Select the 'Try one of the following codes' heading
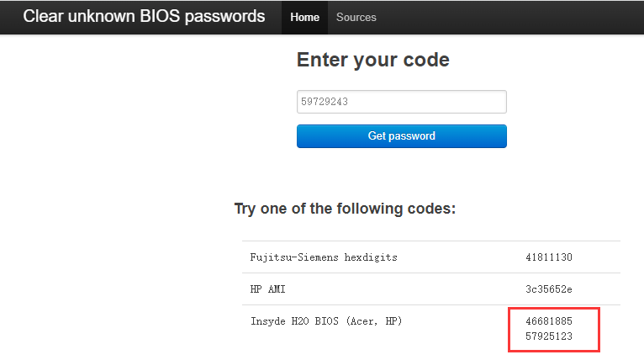Viewport: 644px width, 360px height. (345, 209)
